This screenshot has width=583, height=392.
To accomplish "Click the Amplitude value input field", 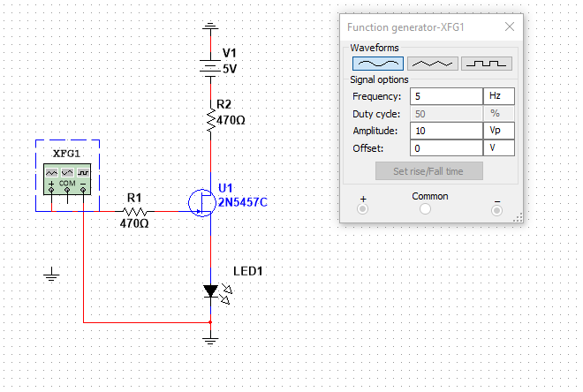I will pyautogui.click(x=443, y=131).
